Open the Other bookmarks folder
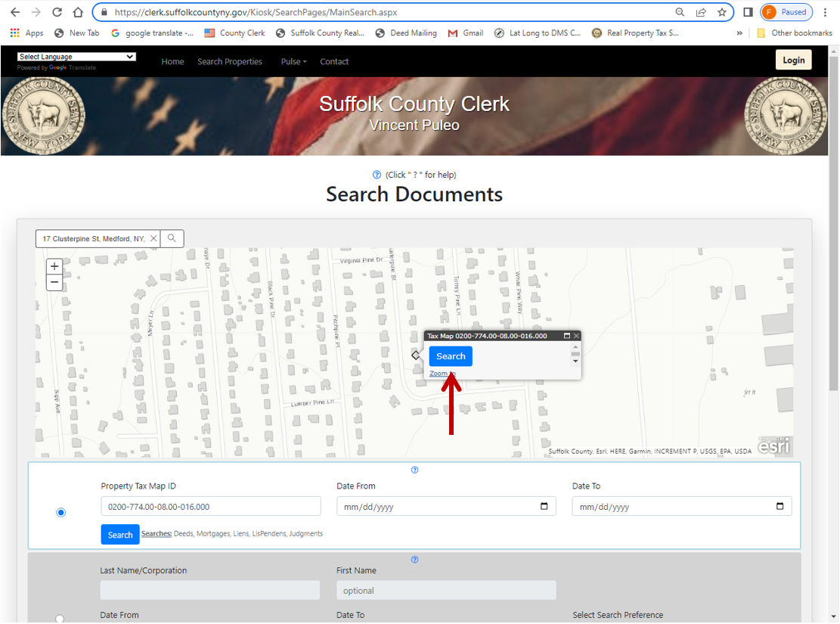The width and height of the screenshot is (840, 624). [795, 33]
